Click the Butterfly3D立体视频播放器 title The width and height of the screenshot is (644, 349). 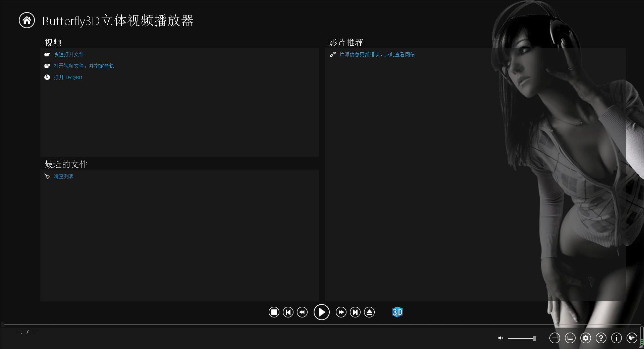coord(118,21)
